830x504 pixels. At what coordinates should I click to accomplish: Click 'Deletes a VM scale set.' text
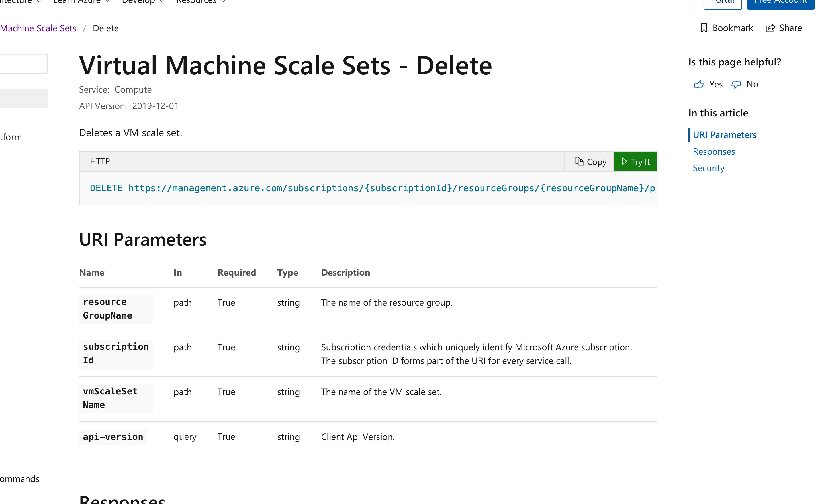(x=131, y=133)
